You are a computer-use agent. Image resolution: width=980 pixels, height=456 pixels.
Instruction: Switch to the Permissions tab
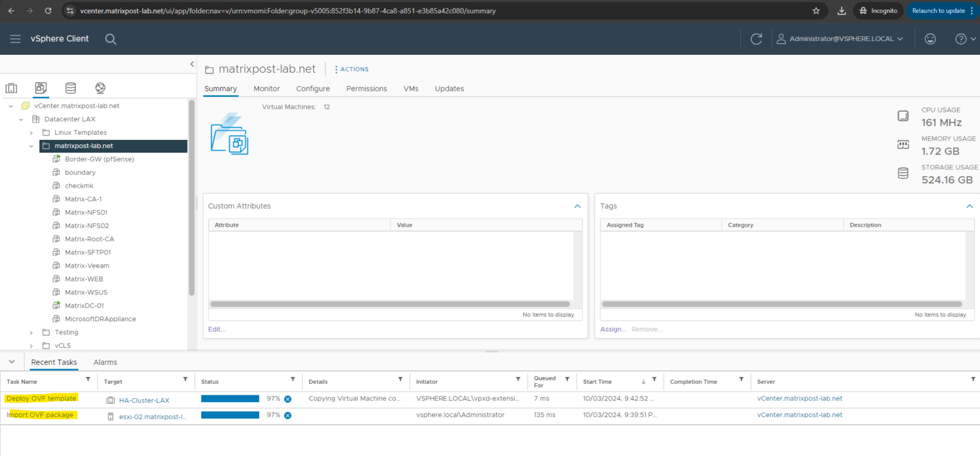pyautogui.click(x=366, y=89)
